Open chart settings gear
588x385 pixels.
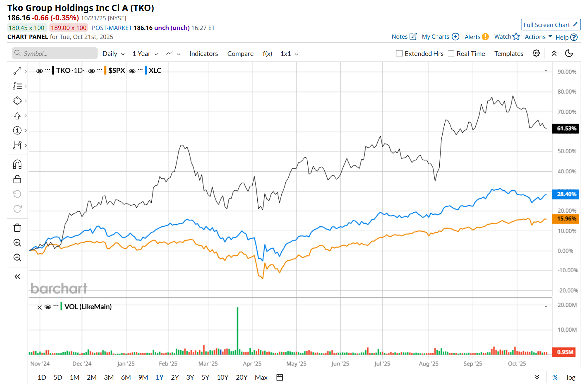coord(536,53)
